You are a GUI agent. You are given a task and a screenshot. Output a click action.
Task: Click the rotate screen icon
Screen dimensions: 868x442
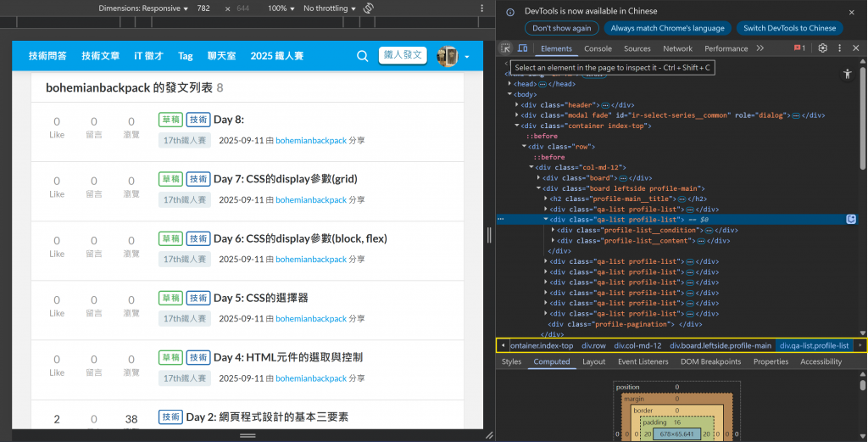tap(369, 8)
